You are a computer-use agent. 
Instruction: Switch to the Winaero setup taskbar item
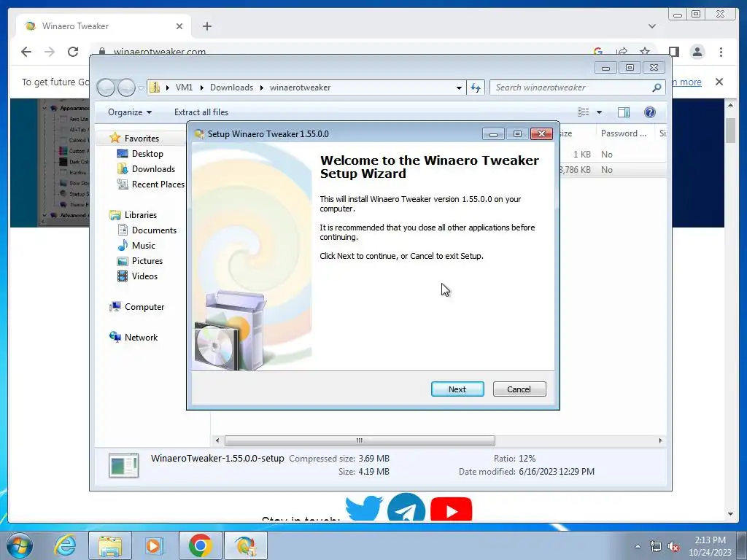[x=245, y=545]
